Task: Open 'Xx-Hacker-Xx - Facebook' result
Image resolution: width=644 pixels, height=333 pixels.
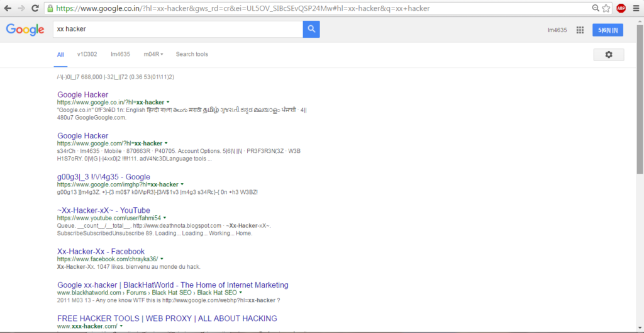Action: coord(101,252)
